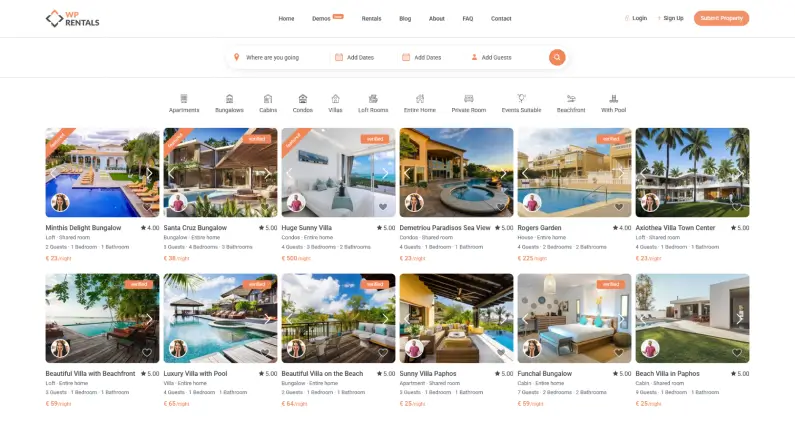Open the Add Guests selector
795x425 pixels.
pos(491,57)
